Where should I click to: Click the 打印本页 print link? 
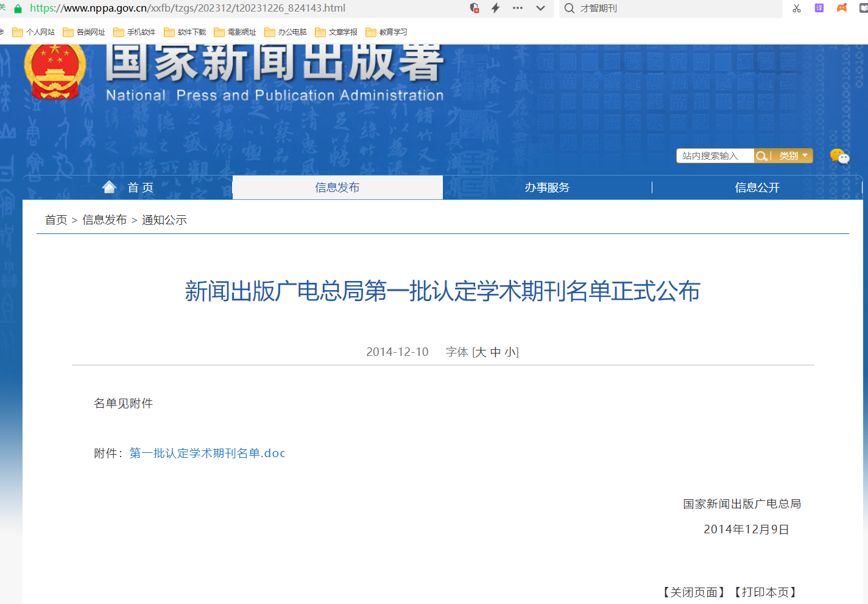766,592
